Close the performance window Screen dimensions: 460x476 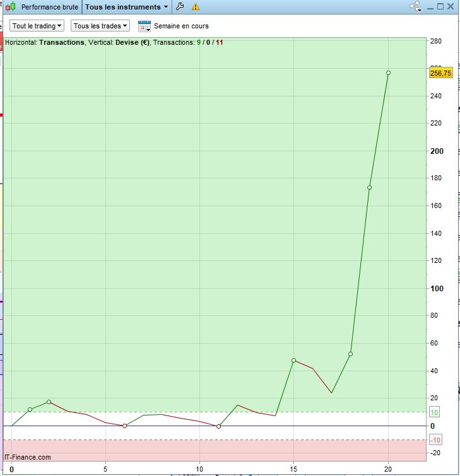coord(451,7)
